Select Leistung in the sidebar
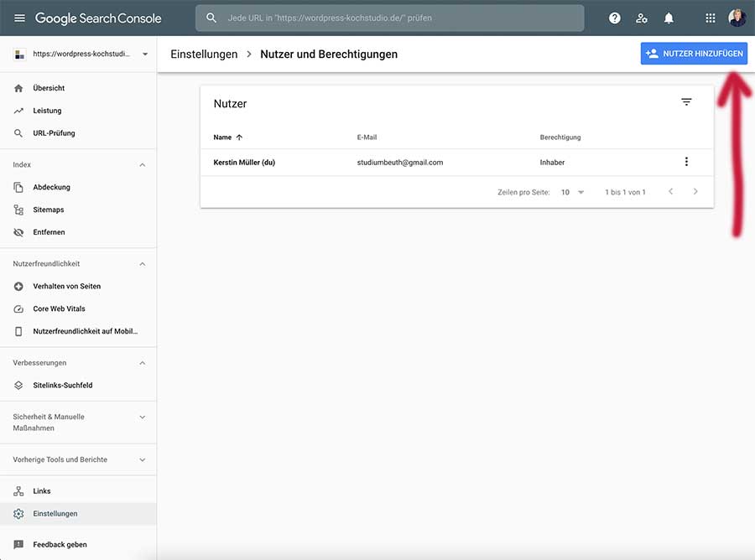 click(x=46, y=110)
